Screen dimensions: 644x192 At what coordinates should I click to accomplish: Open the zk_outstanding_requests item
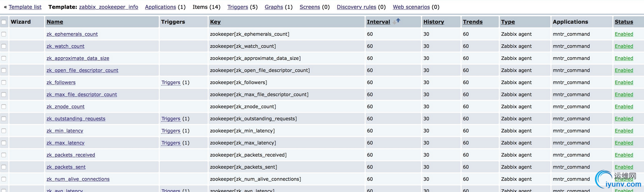pyautogui.click(x=76, y=119)
